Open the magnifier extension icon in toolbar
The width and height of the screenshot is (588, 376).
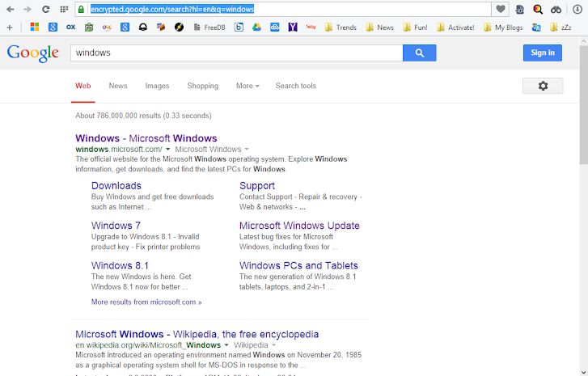[x=538, y=10]
